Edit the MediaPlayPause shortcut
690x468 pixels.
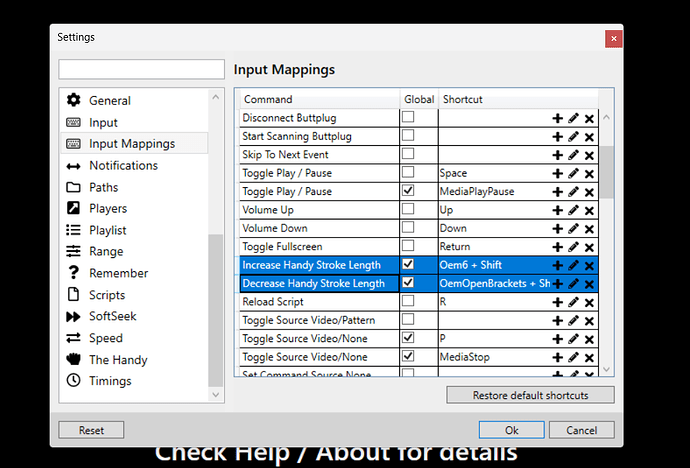pyautogui.click(x=573, y=192)
